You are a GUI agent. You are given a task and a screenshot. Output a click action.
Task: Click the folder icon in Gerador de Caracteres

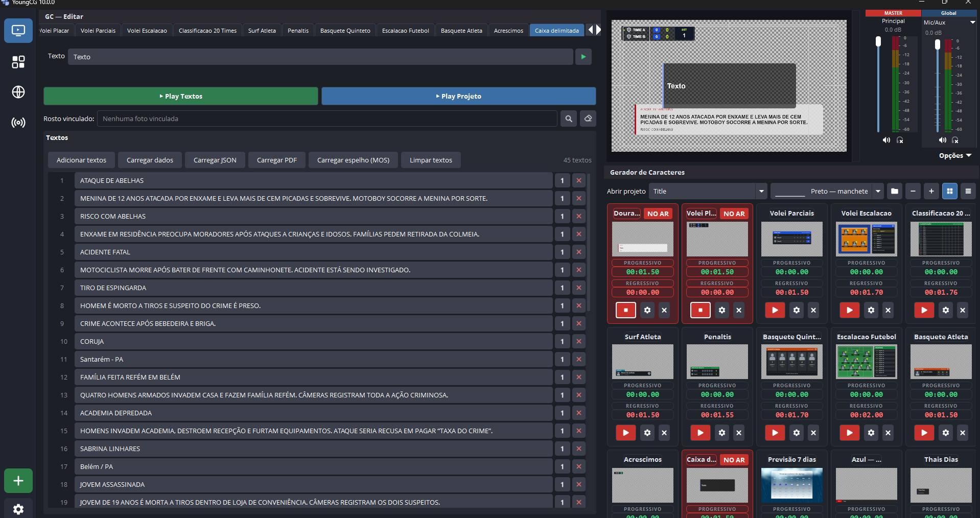(x=895, y=191)
